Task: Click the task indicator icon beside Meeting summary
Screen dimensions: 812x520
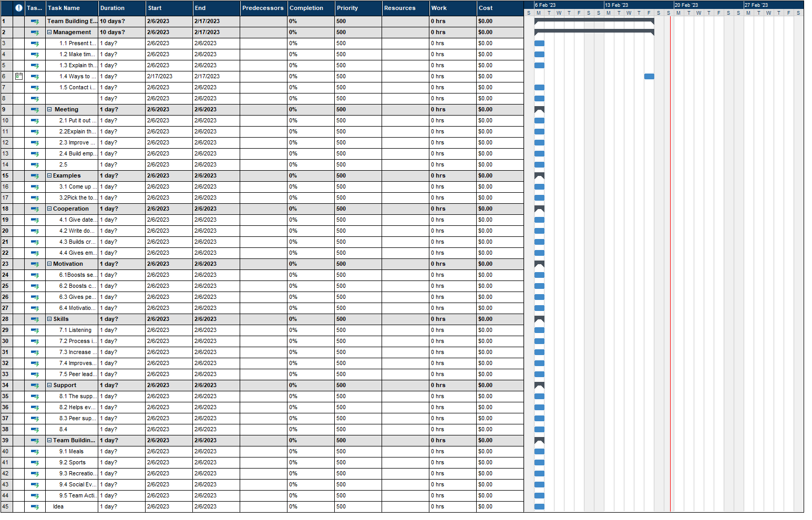Action: tap(34, 109)
